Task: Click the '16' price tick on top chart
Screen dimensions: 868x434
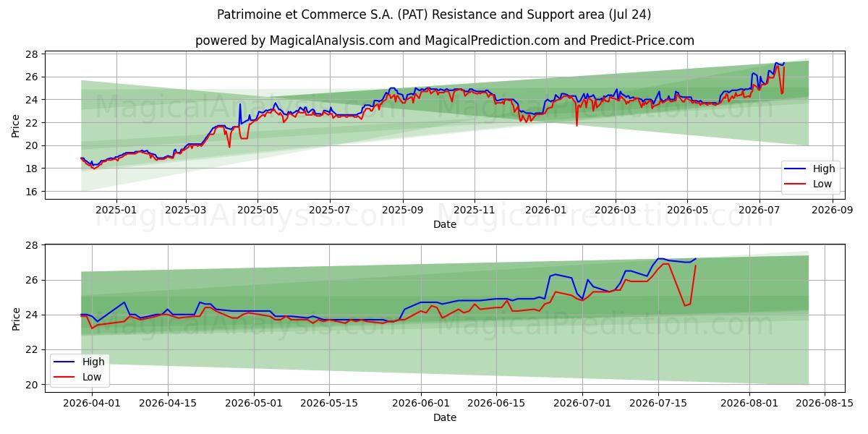Action: tap(33, 192)
